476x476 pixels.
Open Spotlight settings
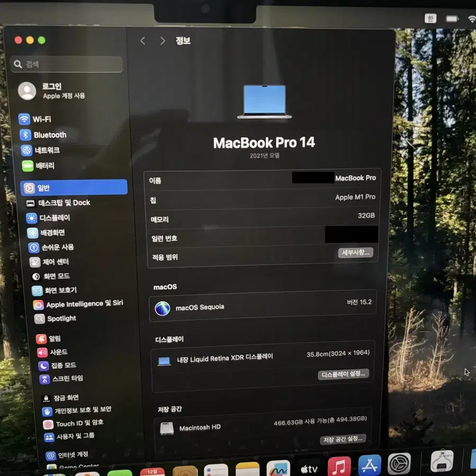[x=55, y=318]
